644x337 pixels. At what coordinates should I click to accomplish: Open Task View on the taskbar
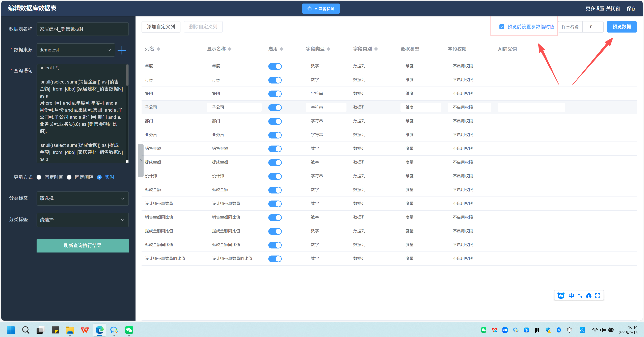(x=40, y=330)
